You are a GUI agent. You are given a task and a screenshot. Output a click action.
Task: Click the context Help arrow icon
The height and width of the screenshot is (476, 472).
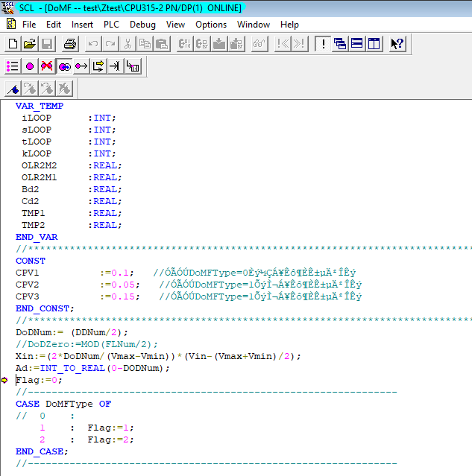397,44
